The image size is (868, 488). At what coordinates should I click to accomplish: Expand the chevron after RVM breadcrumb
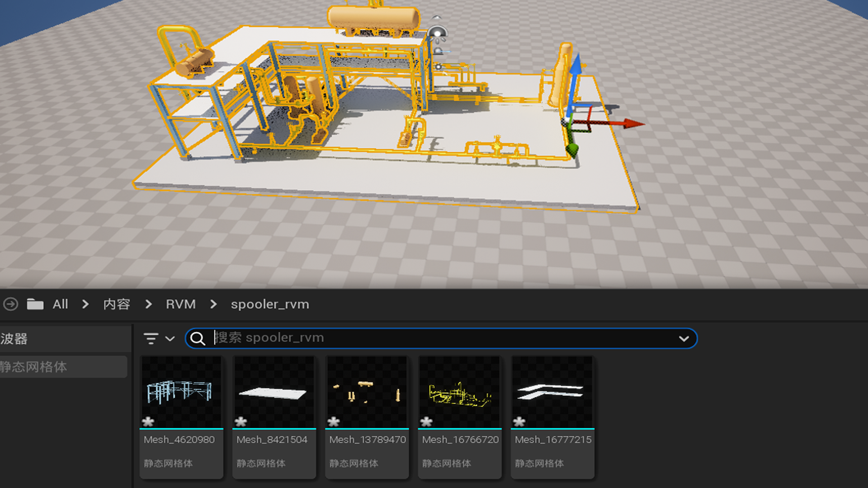(x=213, y=304)
